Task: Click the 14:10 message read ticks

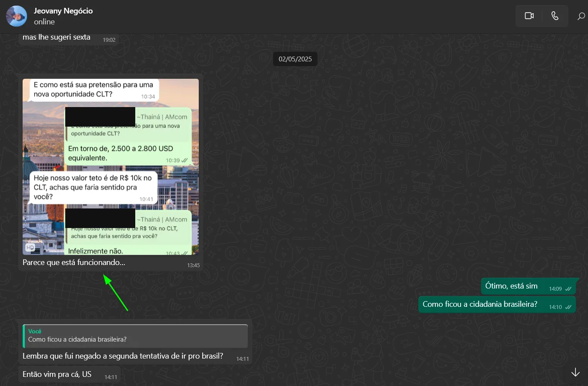Action: [568, 307]
